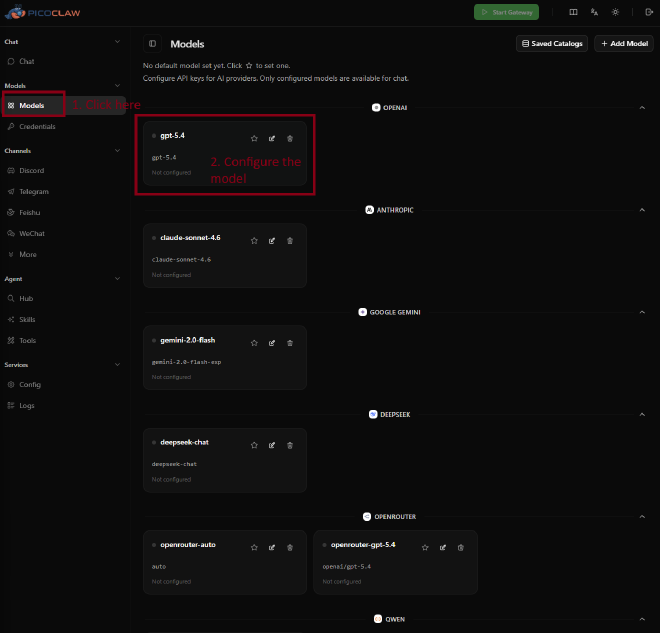660x633 pixels.
Task: Click the logout icon in top bar
Action: [649, 12]
